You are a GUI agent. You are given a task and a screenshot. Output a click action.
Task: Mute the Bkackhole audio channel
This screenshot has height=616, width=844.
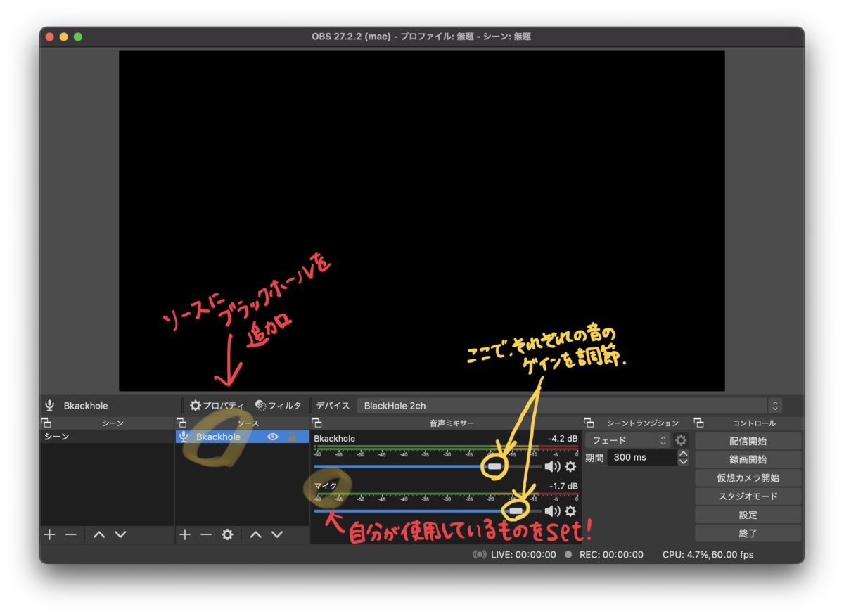(552, 466)
